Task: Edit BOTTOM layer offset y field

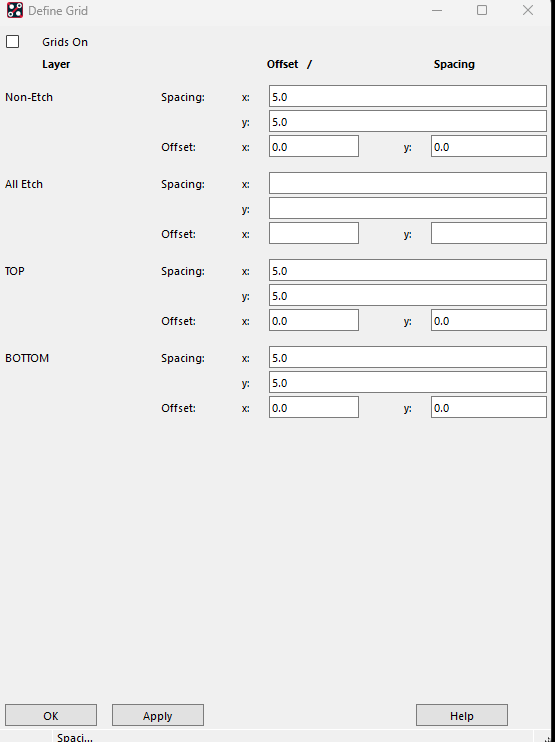Action: pyautogui.click(x=489, y=408)
